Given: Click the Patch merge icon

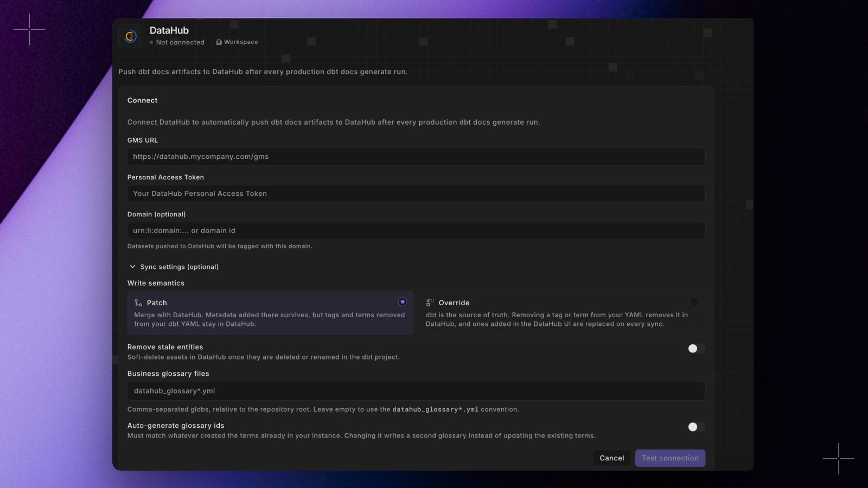Looking at the screenshot, I should 138,303.
